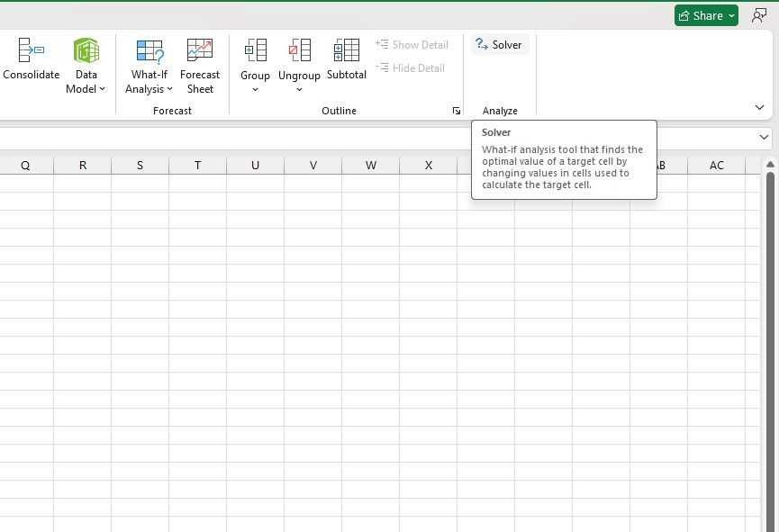The width and height of the screenshot is (779, 532).
Task: Collapse the ribbon with the chevron
Action: pos(759,107)
